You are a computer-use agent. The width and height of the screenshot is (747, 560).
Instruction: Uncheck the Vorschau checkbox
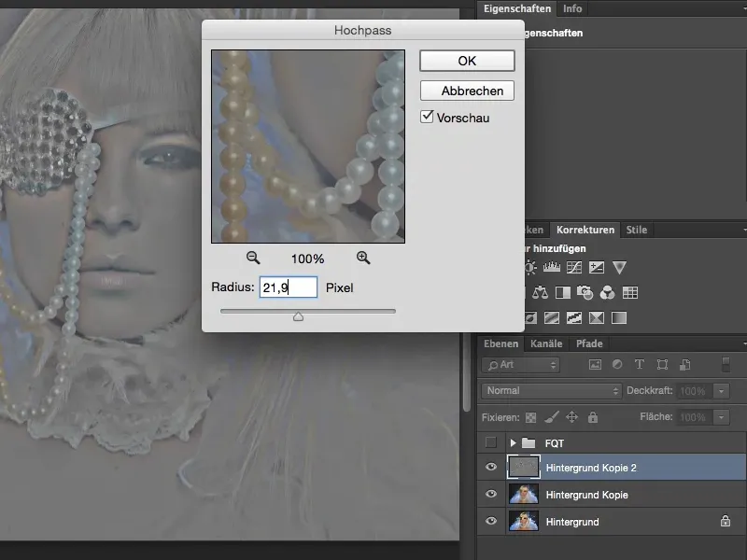(427, 117)
